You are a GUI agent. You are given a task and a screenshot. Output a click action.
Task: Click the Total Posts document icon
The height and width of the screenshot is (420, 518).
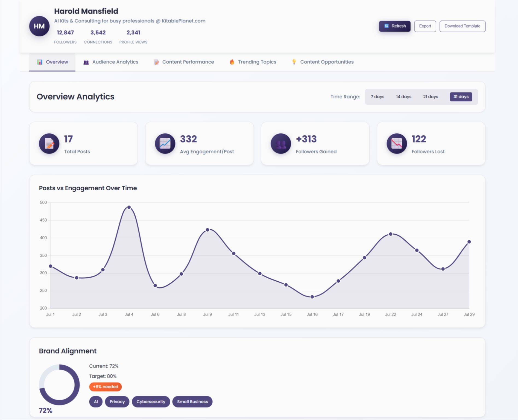pos(49,144)
